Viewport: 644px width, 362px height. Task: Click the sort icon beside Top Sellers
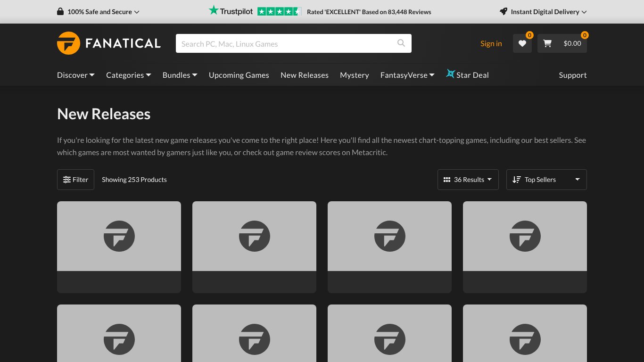pyautogui.click(x=517, y=180)
